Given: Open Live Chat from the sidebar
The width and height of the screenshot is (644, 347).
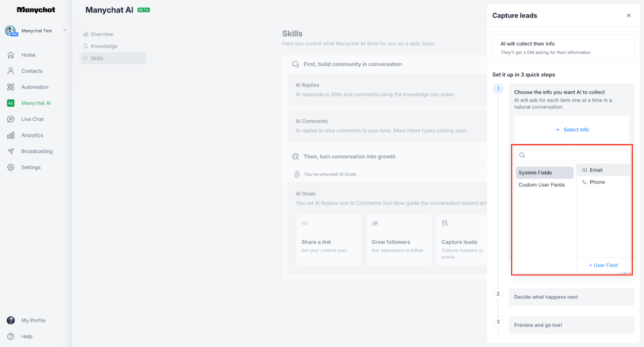Looking at the screenshot, I should (x=10, y=119).
